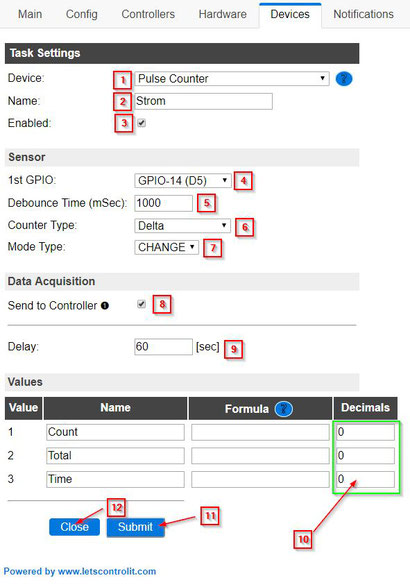Click the help icon next to Device dropdown
Screen dimensions: 410x587
click(344, 79)
